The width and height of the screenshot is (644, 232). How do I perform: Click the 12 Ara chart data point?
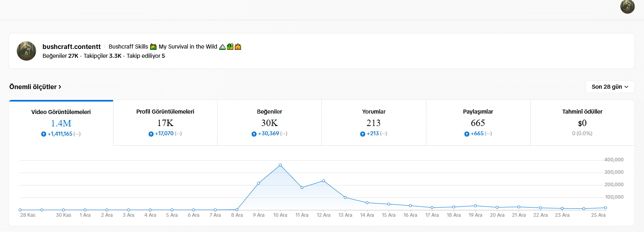click(324, 181)
